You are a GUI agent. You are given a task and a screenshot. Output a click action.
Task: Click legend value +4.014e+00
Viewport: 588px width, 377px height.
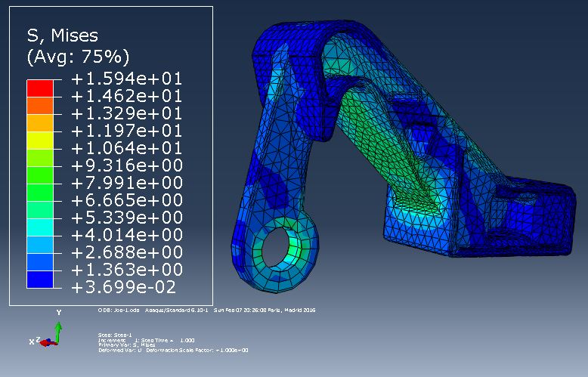[x=127, y=236]
